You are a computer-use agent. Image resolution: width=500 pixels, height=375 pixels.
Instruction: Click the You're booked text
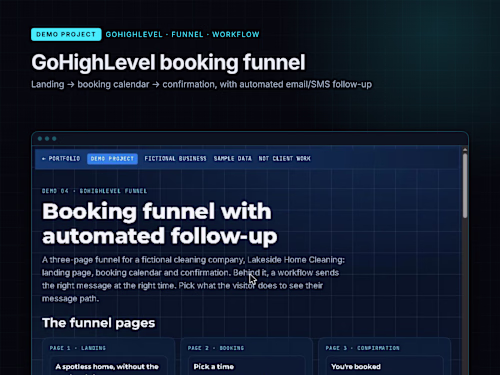point(356,367)
